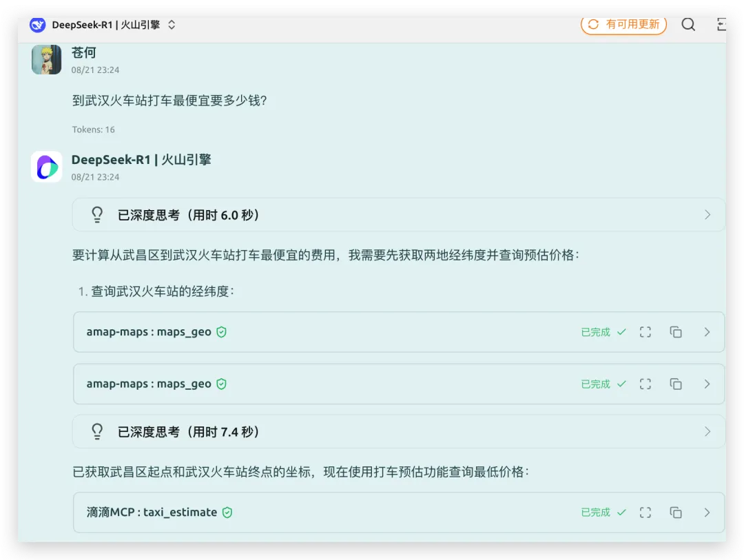Image resolution: width=744 pixels, height=560 pixels.
Task: Expand the 已深度思考 7.4 秒 thinking block
Action: [398, 432]
